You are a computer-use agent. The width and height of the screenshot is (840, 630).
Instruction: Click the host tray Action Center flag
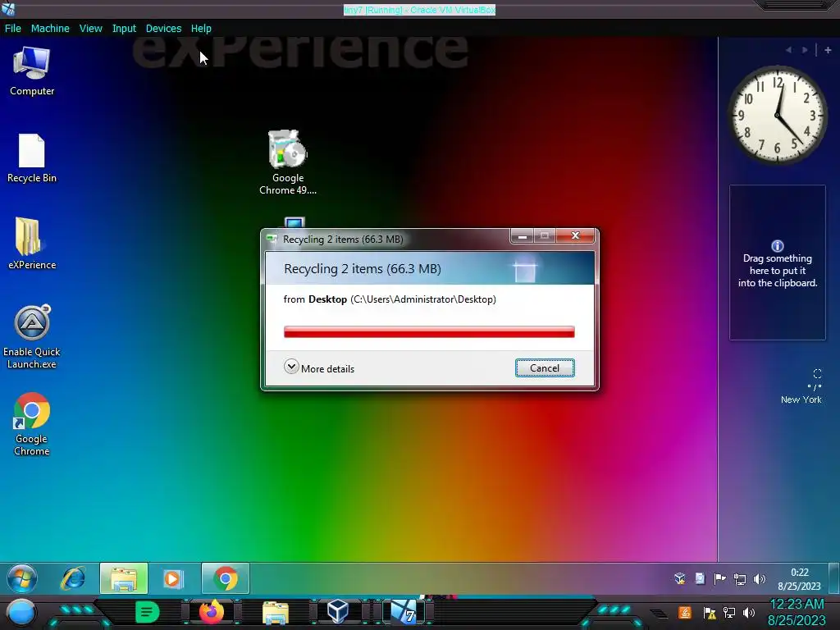coord(710,613)
